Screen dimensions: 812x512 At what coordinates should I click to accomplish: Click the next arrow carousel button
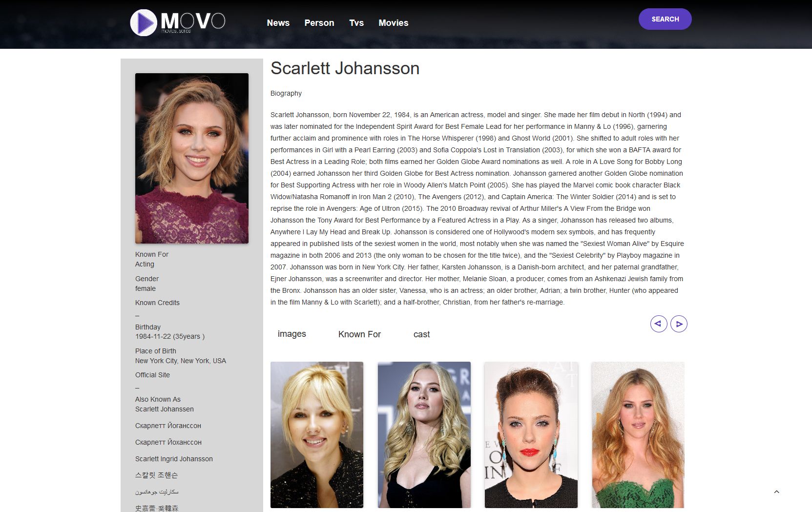(679, 324)
